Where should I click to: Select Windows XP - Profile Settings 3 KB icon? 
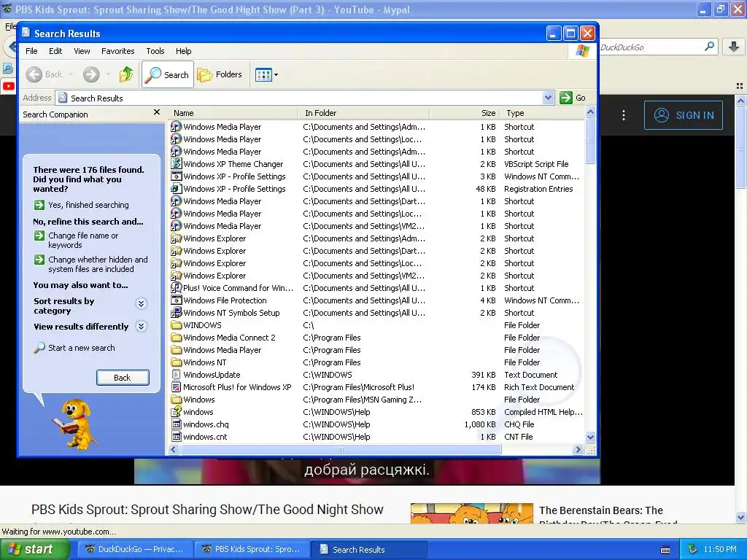pos(177,176)
